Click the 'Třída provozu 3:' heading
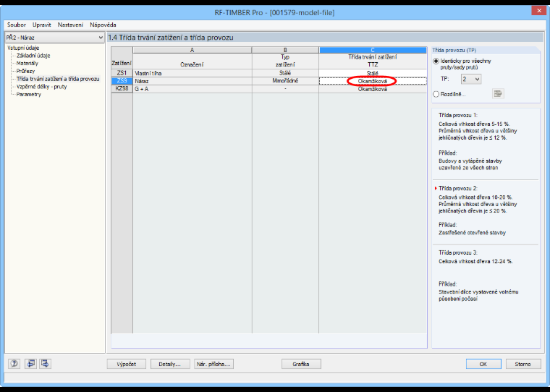550x392 pixels. click(458, 252)
